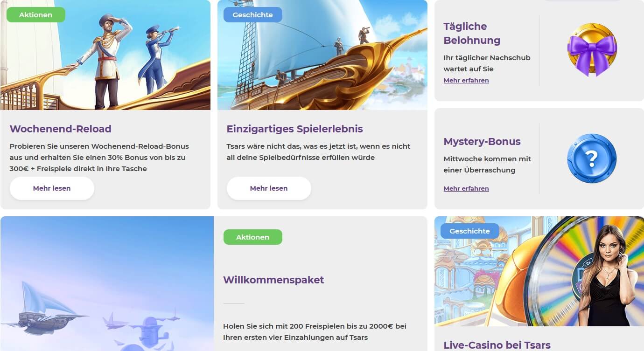Open the Willkommenspaket heading
The width and height of the screenshot is (644, 351).
[273, 280]
